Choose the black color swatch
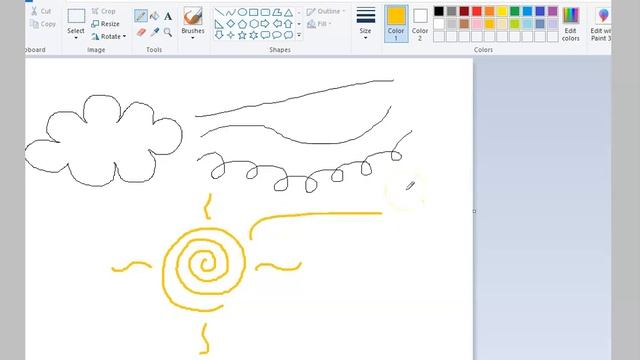Image resolution: width=640 pixels, height=360 pixels. pyautogui.click(x=439, y=11)
